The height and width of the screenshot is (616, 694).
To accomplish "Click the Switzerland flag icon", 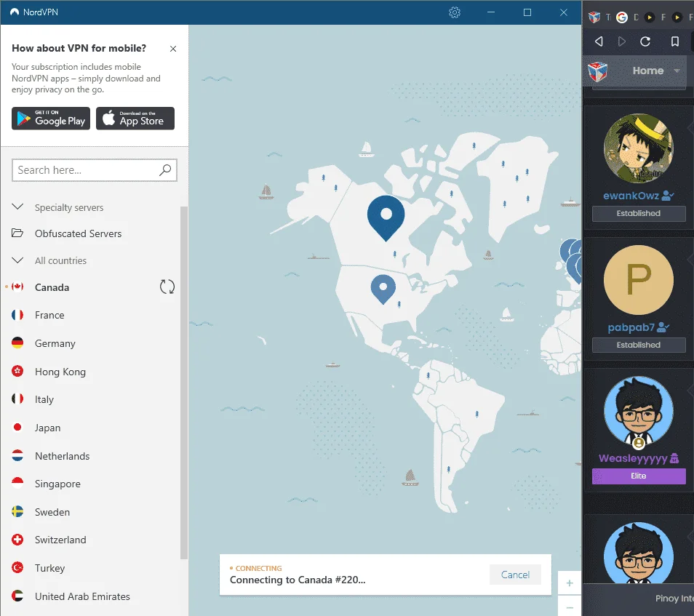I will click(x=17, y=540).
